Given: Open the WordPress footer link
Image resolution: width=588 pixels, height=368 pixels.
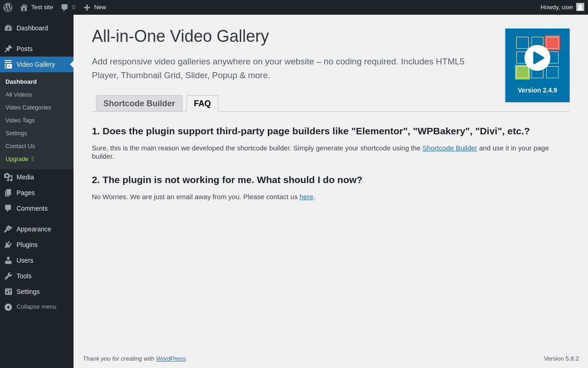Looking at the screenshot, I should click(171, 358).
